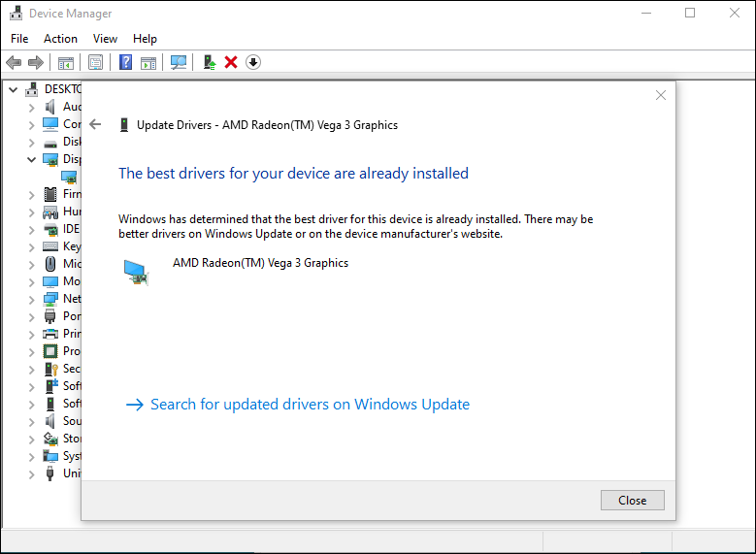The width and height of the screenshot is (756, 554).
Task: Close the Update Drivers dialog with X
Action: tap(661, 95)
